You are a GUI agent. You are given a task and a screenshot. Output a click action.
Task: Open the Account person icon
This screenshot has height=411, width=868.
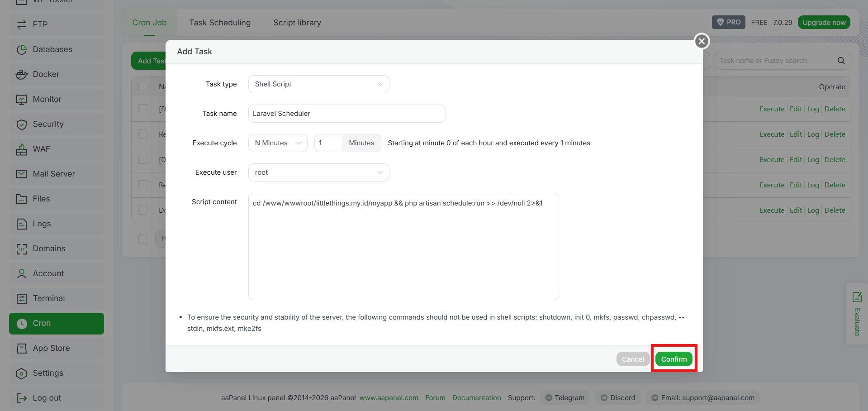[22, 273]
